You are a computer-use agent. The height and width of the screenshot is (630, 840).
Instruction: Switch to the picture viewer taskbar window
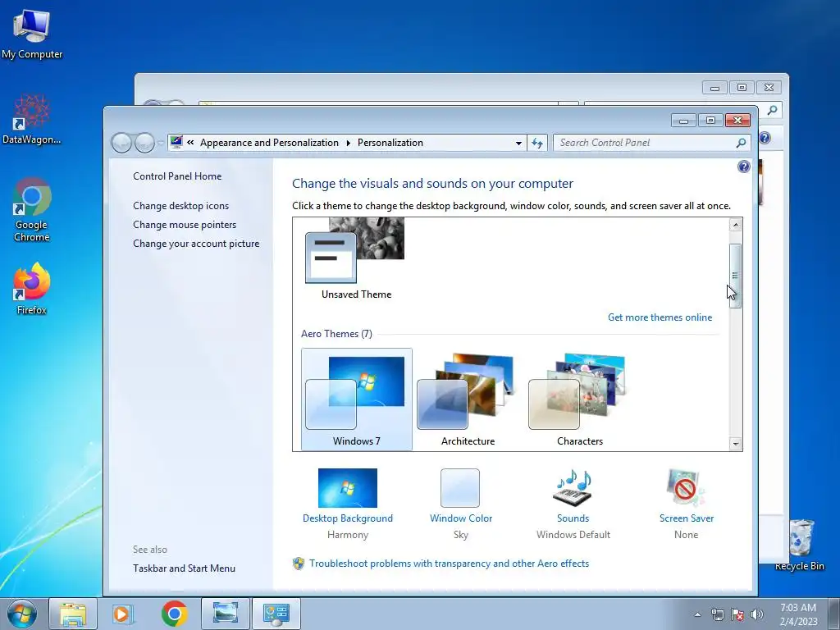(226, 614)
